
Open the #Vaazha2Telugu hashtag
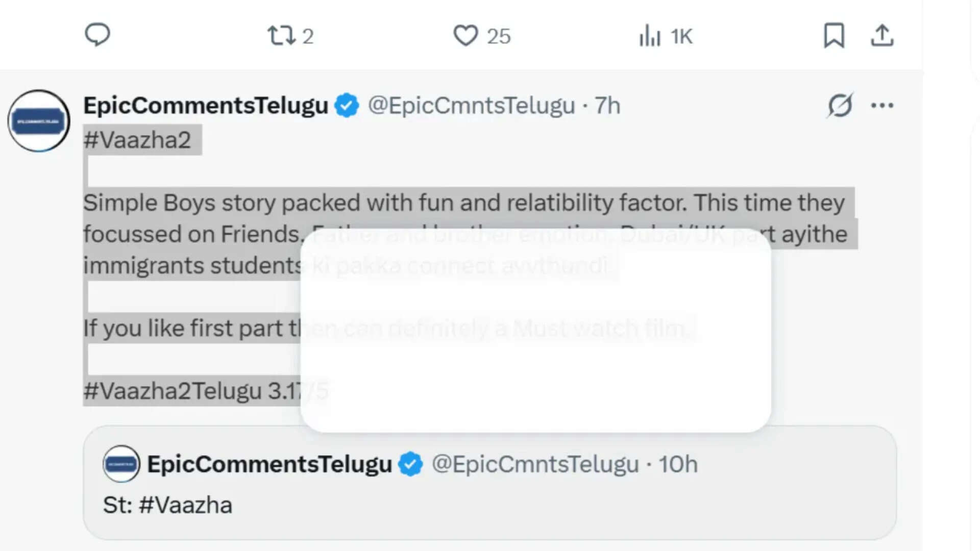pyautogui.click(x=173, y=391)
